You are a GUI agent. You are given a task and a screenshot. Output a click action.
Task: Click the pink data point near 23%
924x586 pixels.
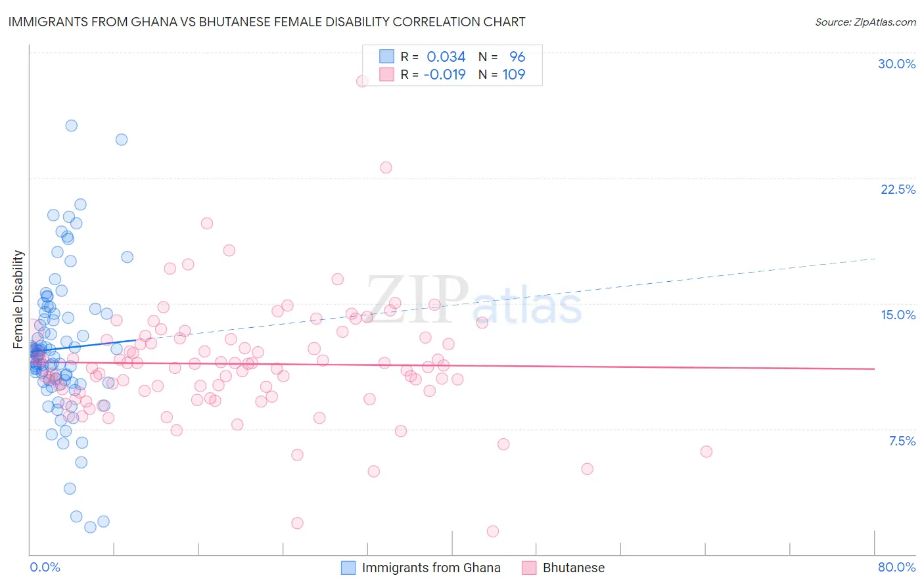coord(386,168)
